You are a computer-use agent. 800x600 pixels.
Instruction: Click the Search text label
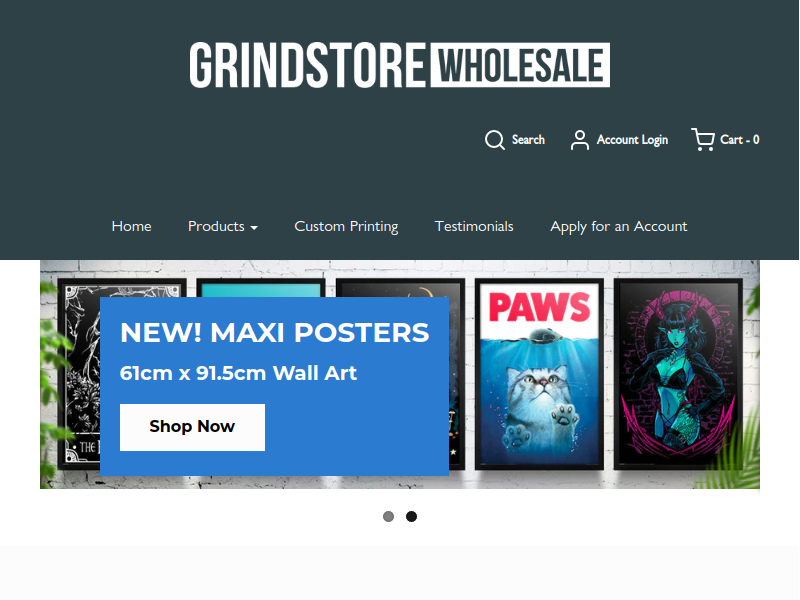[528, 140]
